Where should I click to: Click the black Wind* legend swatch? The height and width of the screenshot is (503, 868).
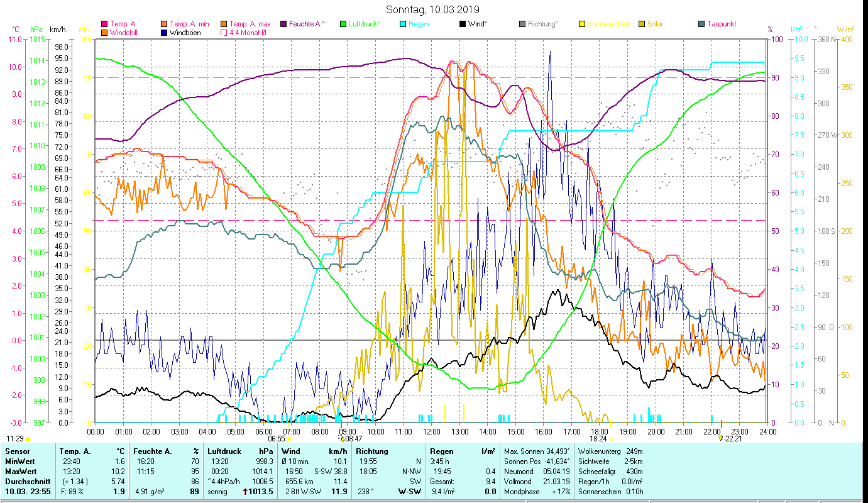click(463, 24)
